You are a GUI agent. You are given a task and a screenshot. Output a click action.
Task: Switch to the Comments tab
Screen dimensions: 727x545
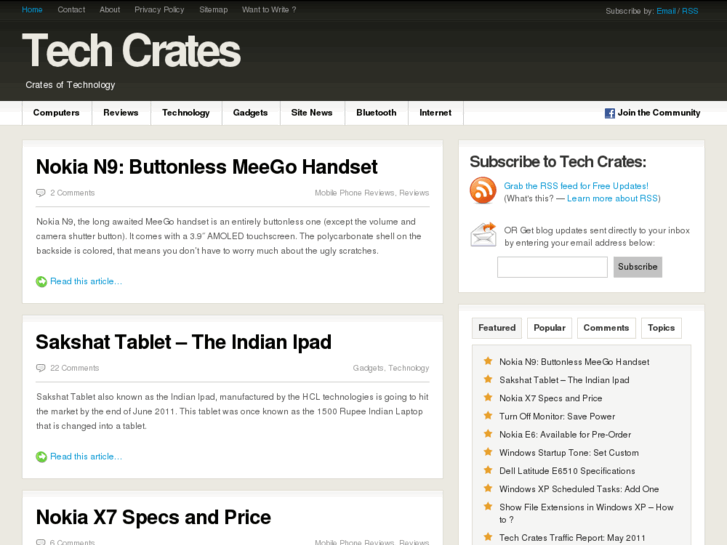[x=606, y=328]
